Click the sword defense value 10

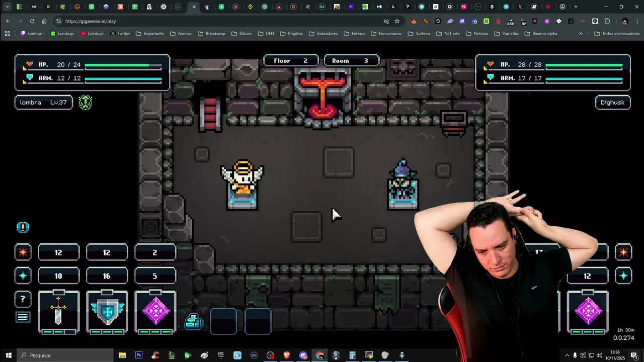point(58,276)
